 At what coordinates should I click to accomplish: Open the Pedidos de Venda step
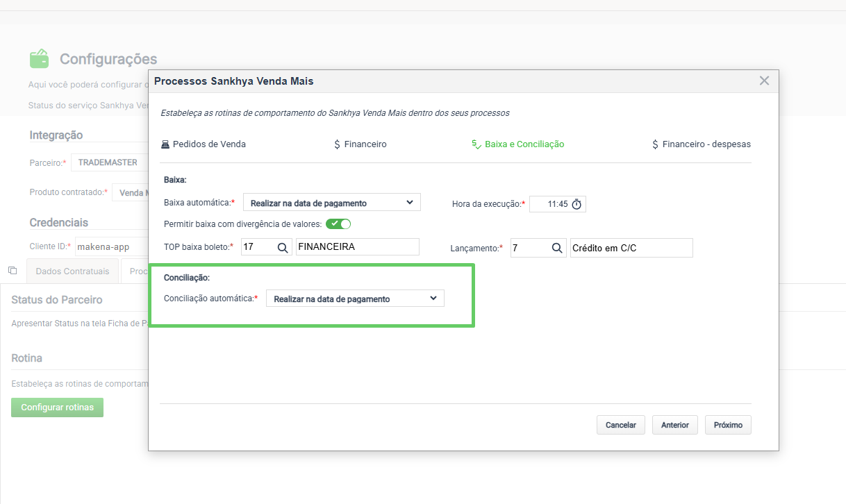[203, 144]
